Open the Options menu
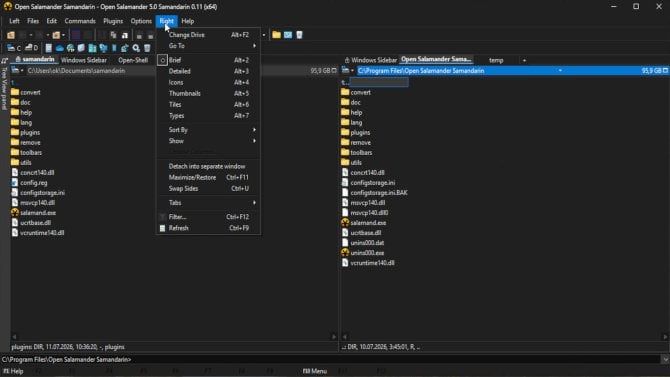 click(141, 21)
